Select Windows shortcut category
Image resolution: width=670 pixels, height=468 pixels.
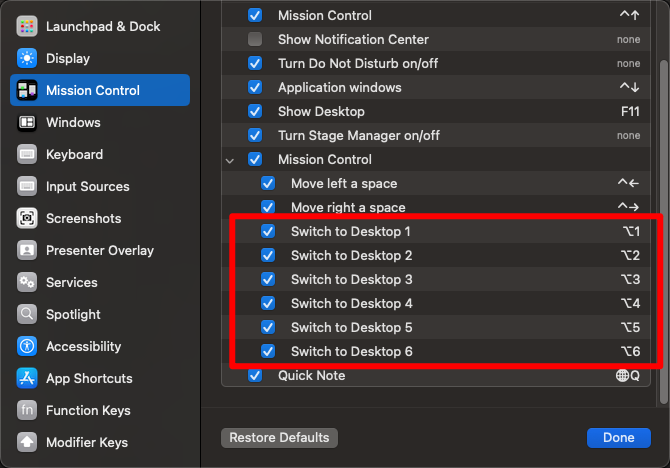(100, 122)
